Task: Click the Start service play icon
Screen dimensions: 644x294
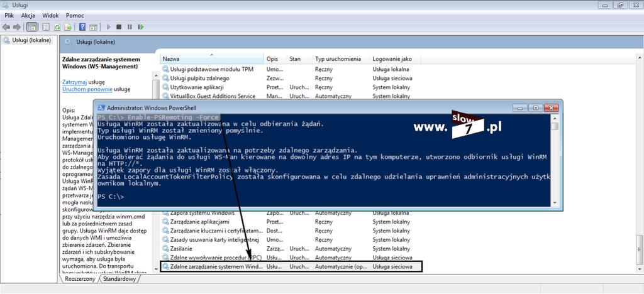Action: [108, 27]
